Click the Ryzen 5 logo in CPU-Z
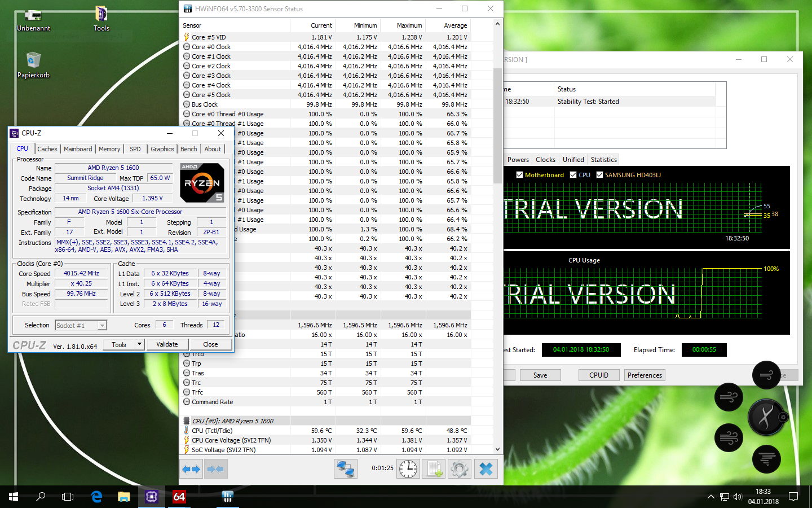This screenshot has width=812, height=508. [202, 182]
